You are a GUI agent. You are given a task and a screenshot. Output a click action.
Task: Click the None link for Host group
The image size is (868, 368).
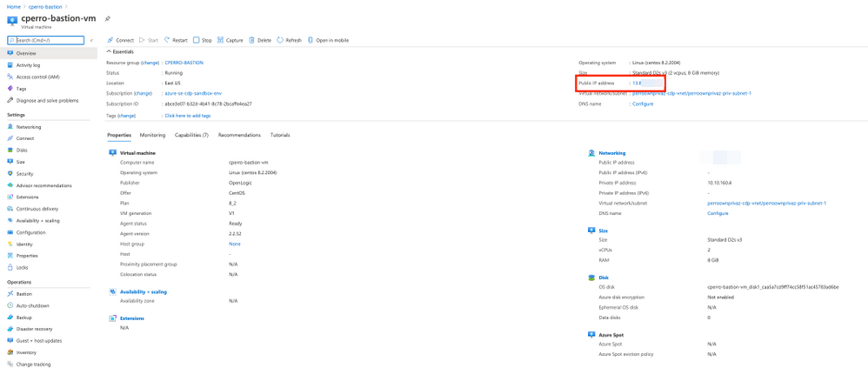coord(235,244)
